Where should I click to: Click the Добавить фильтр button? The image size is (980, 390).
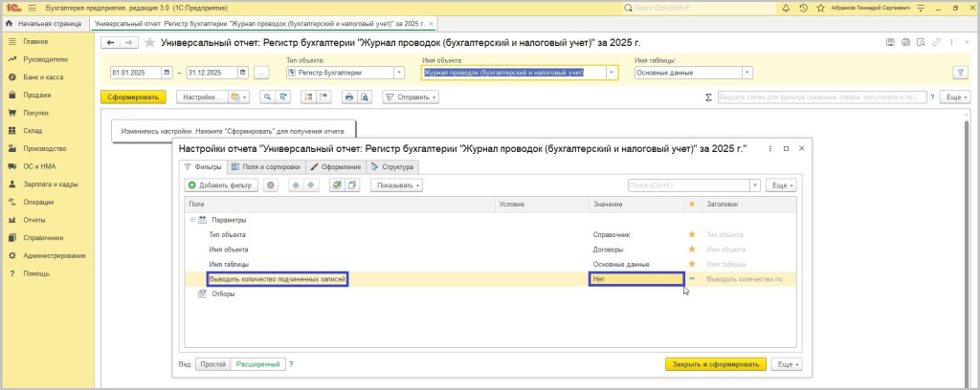(219, 184)
